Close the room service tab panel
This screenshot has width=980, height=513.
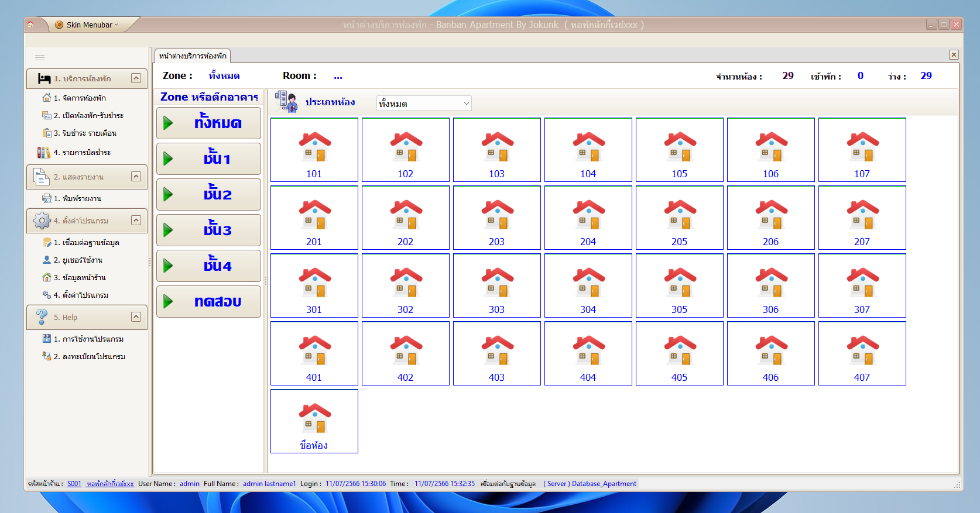point(954,54)
